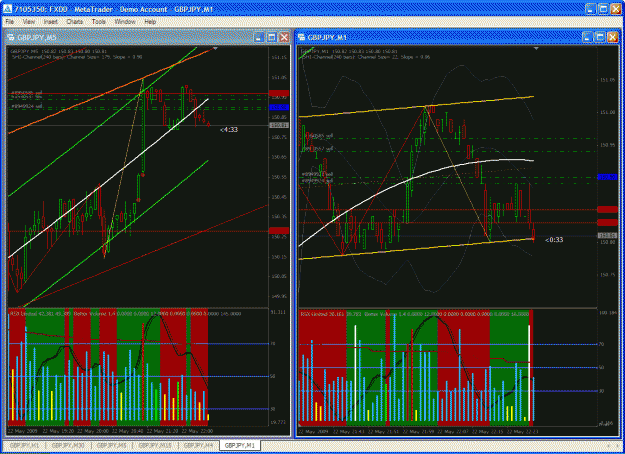625x454 pixels.
Task: Maximize the GBPJPY,M1 chart window
Action: point(600,37)
